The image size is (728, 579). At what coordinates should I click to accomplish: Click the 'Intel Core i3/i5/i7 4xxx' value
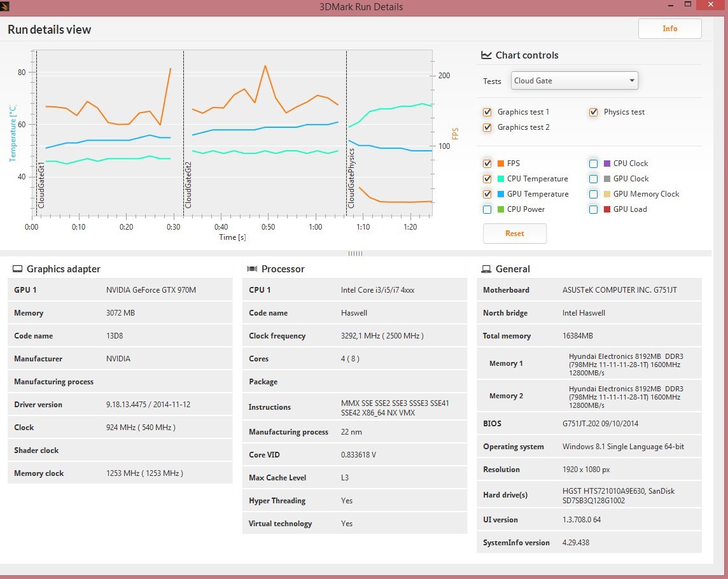pyautogui.click(x=377, y=289)
